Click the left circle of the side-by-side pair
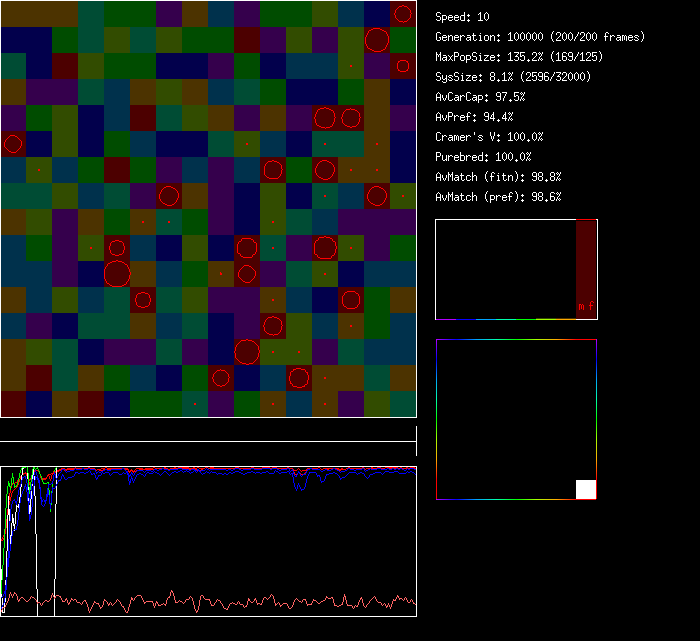700x641 pixels. pyautogui.click(x=324, y=118)
